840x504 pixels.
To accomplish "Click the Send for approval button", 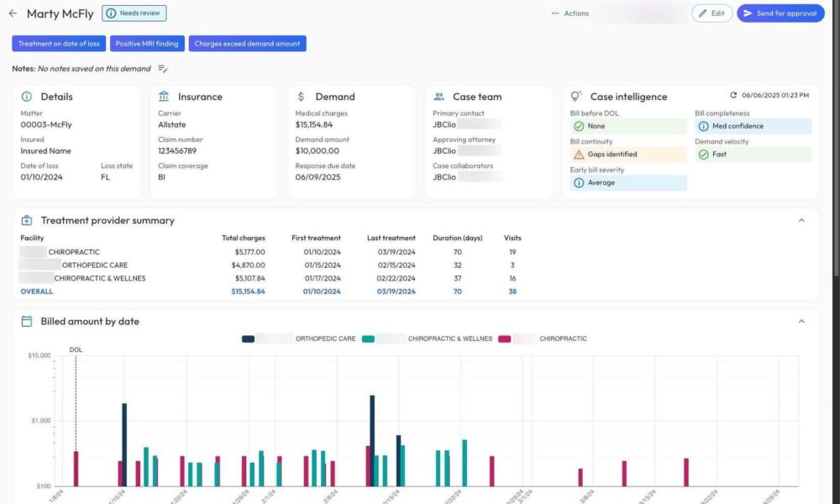I will (780, 13).
